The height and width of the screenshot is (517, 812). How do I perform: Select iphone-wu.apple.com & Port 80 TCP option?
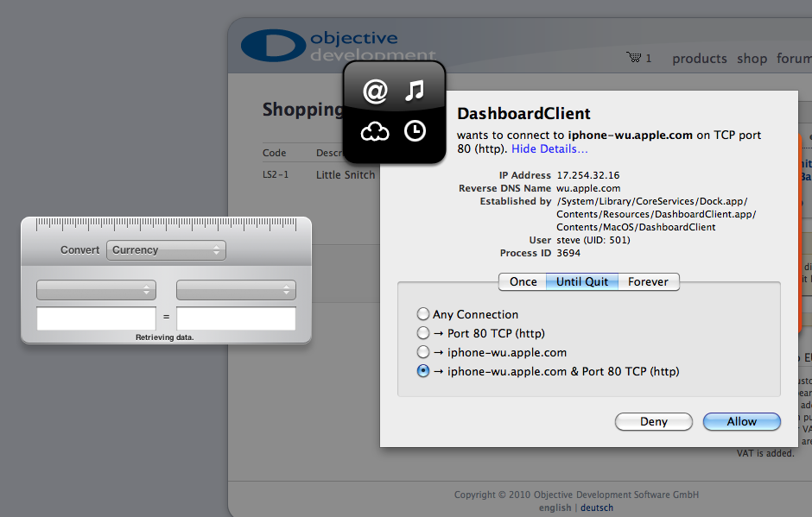(x=423, y=371)
